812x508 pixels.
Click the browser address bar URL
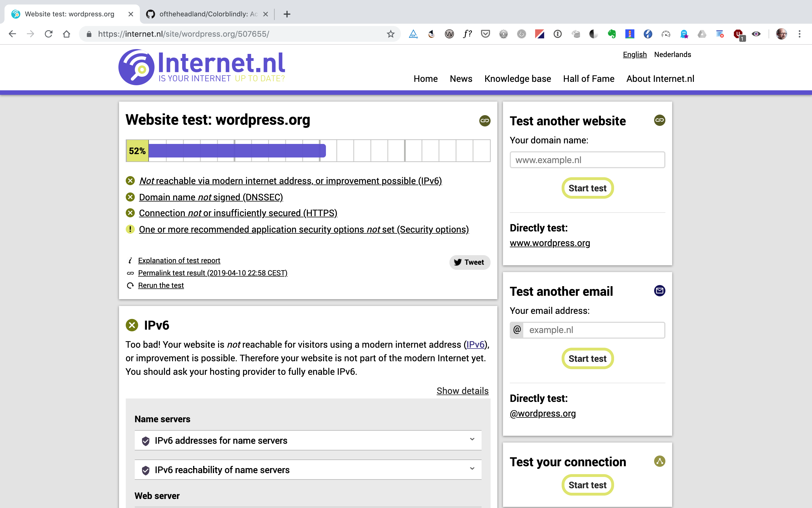184,34
